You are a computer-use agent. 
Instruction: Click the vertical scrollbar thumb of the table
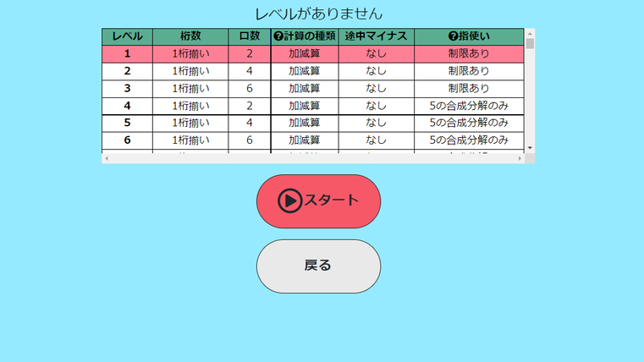click(530, 44)
